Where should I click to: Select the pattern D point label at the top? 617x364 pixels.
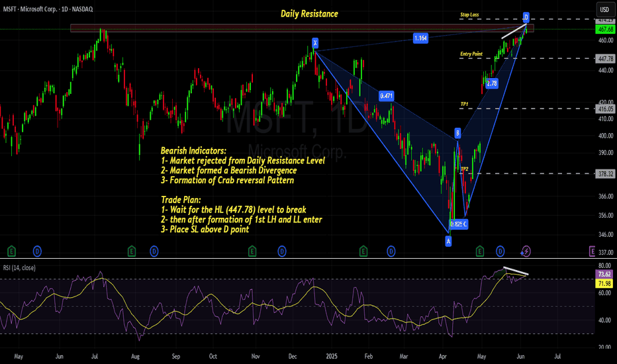(x=526, y=17)
